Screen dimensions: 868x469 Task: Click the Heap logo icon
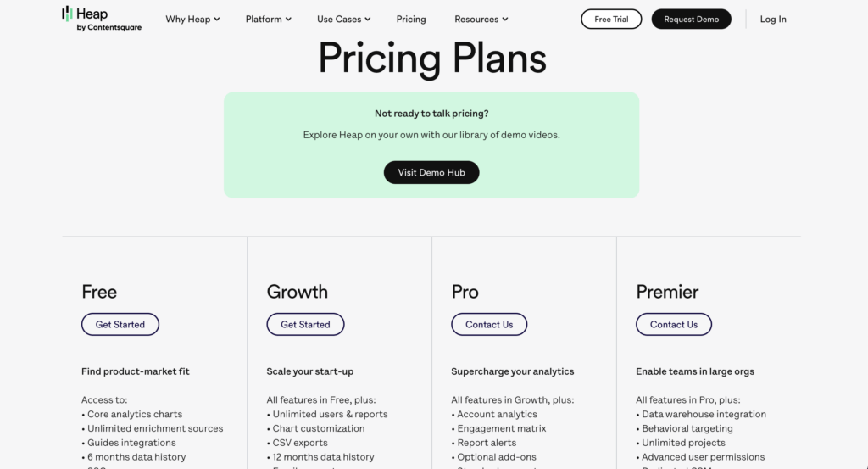tap(68, 14)
